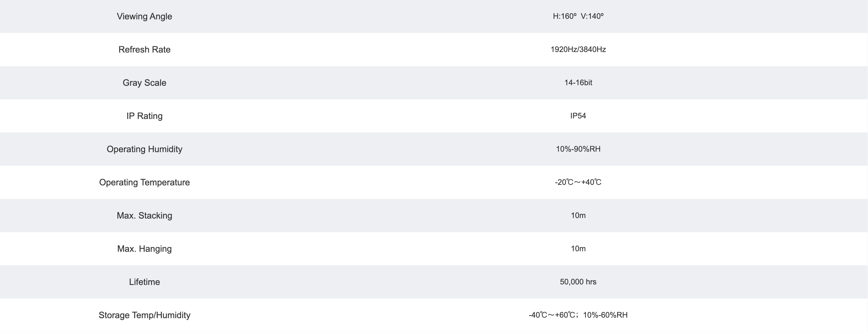Click the Lifetime label
The width and height of the screenshot is (868, 332).
(x=144, y=282)
